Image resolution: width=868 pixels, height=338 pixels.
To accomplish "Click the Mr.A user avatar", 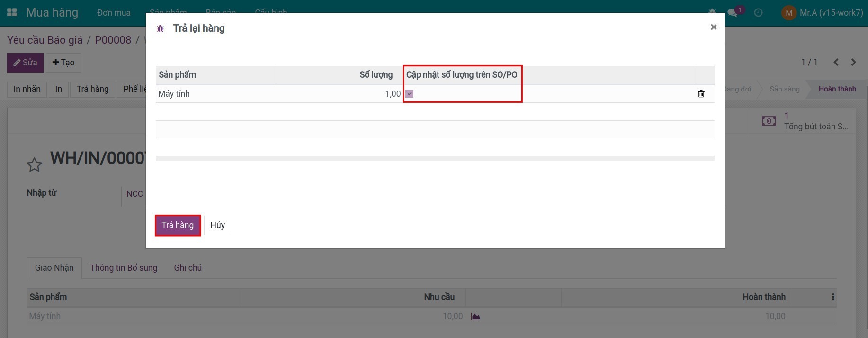I will (788, 13).
